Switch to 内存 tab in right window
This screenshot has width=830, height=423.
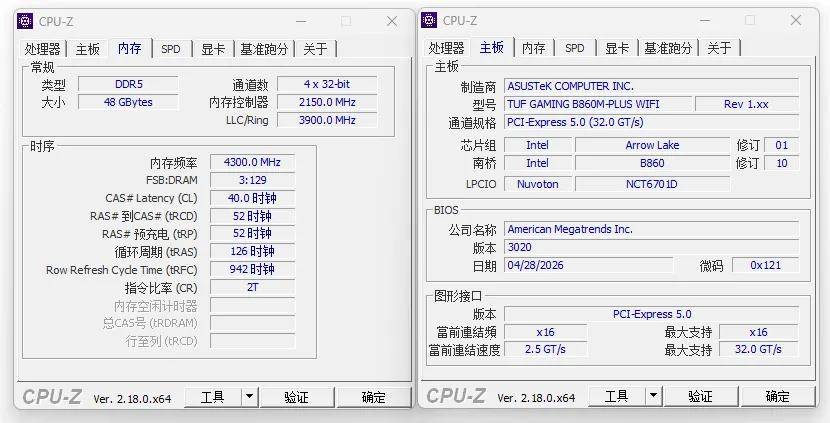533,48
